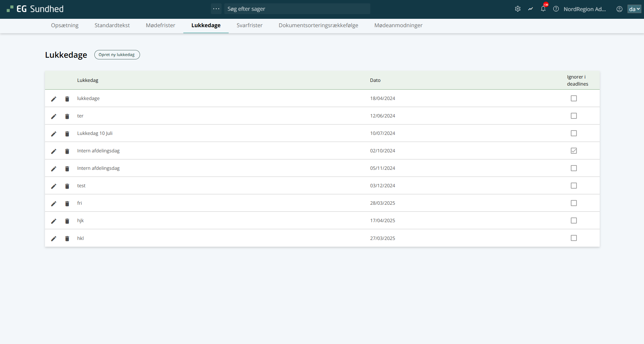
Task: Click the help question mark icon
Action: tap(556, 9)
